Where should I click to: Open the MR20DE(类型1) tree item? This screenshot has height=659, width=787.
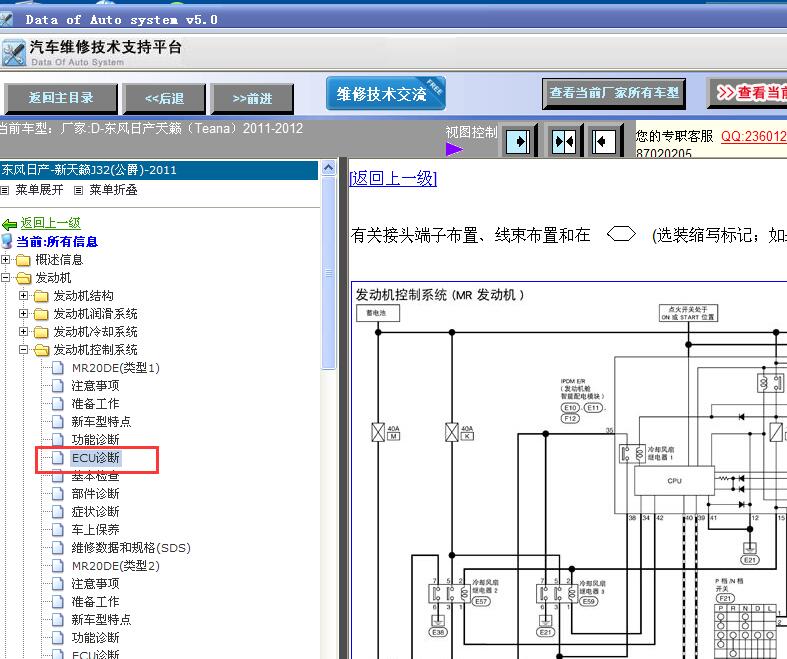coord(115,368)
